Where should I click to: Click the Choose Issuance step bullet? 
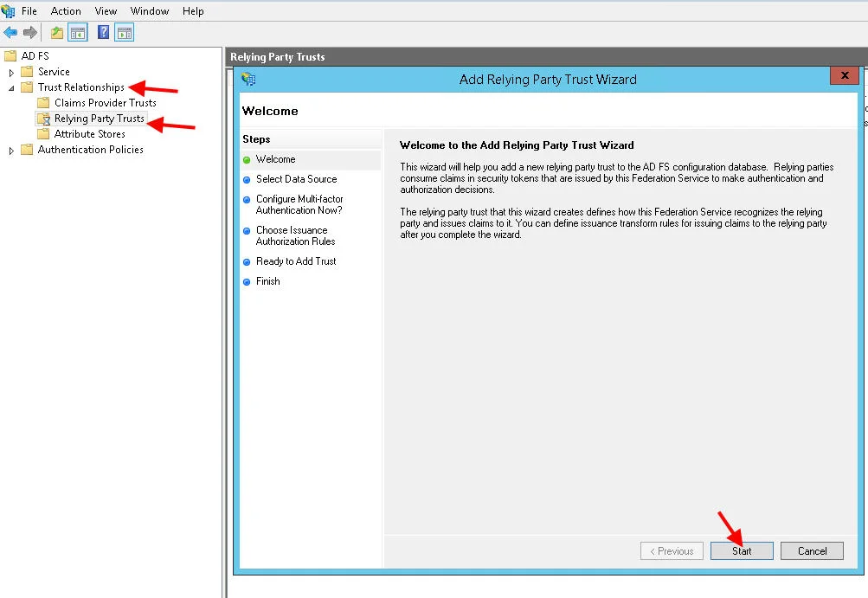(x=247, y=231)
